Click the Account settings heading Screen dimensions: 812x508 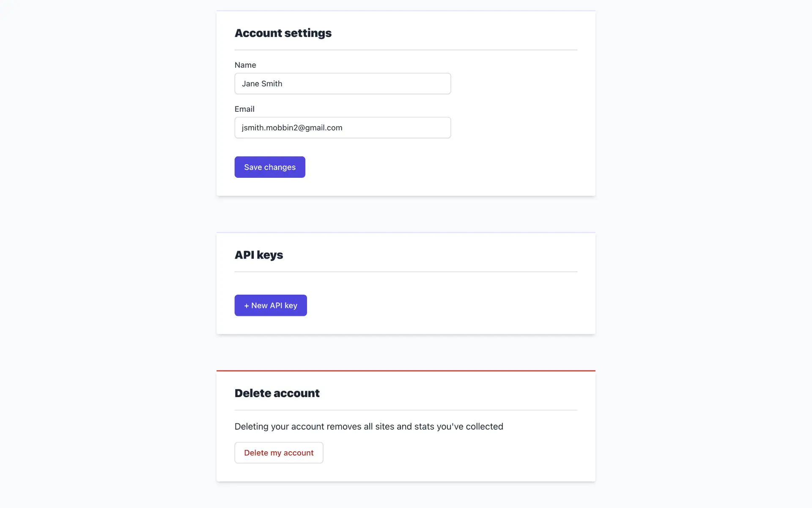[x=283, y=33]
